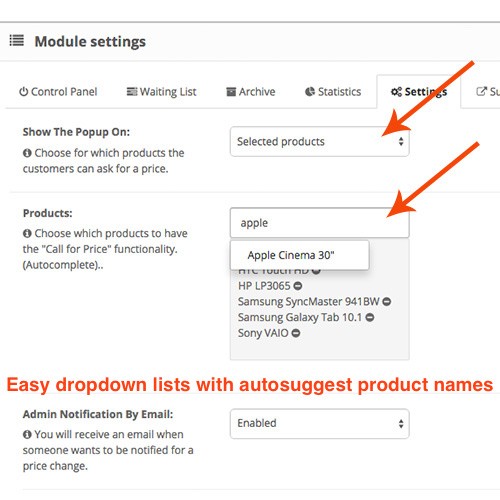Click info icon beside Show The Popup On
The height and width of the screenshot is (500, 500).
tap(27, 153)
